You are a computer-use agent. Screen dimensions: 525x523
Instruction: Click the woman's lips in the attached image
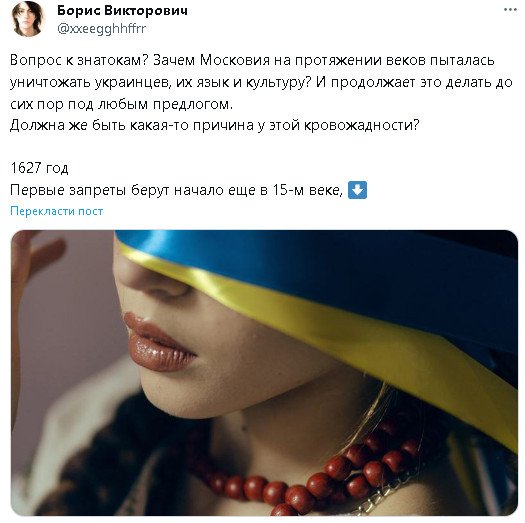click(156, 343)
